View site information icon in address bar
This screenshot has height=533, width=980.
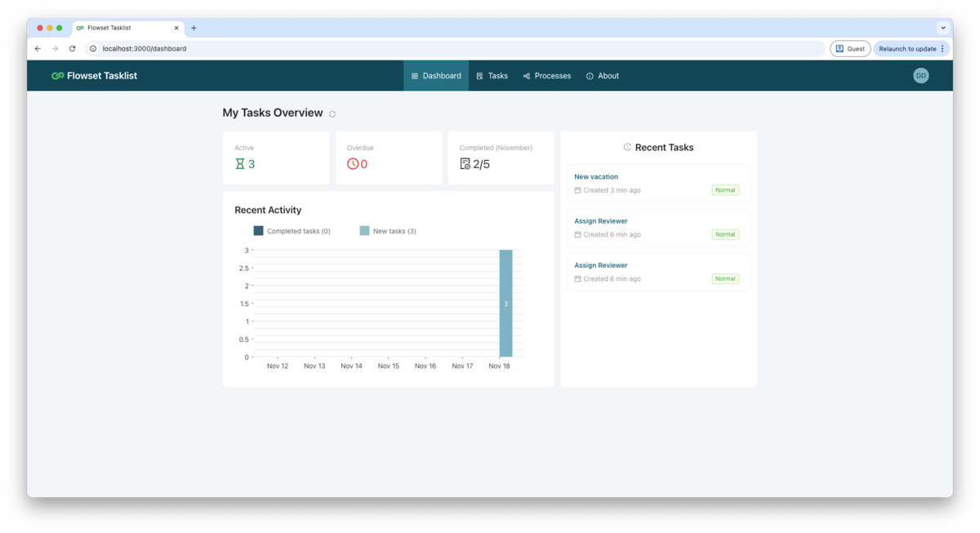click(93, 49)
